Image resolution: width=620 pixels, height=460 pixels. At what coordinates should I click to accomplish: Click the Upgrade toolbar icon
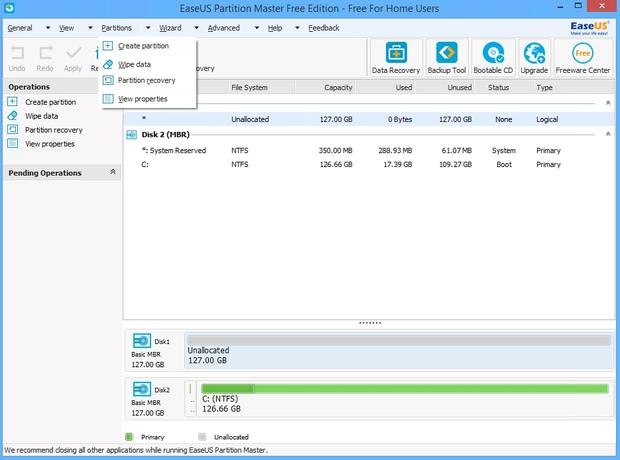535,58
